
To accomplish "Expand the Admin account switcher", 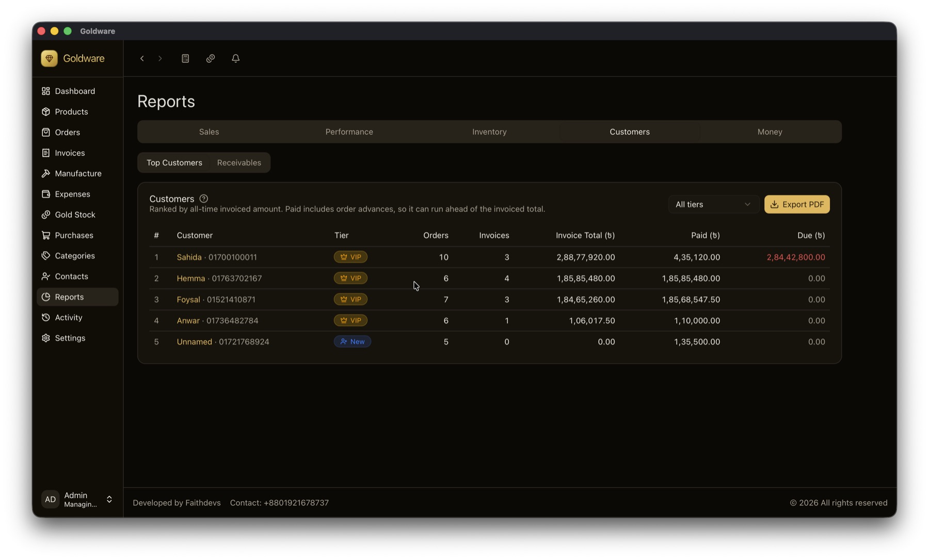I will [x=77, y=500].
